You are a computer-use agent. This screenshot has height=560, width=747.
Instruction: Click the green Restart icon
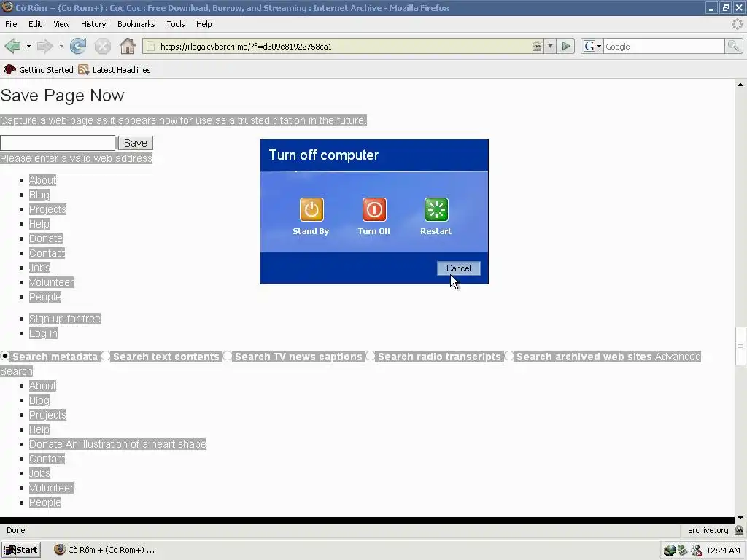pyautogui.click(x=436, y=209)
